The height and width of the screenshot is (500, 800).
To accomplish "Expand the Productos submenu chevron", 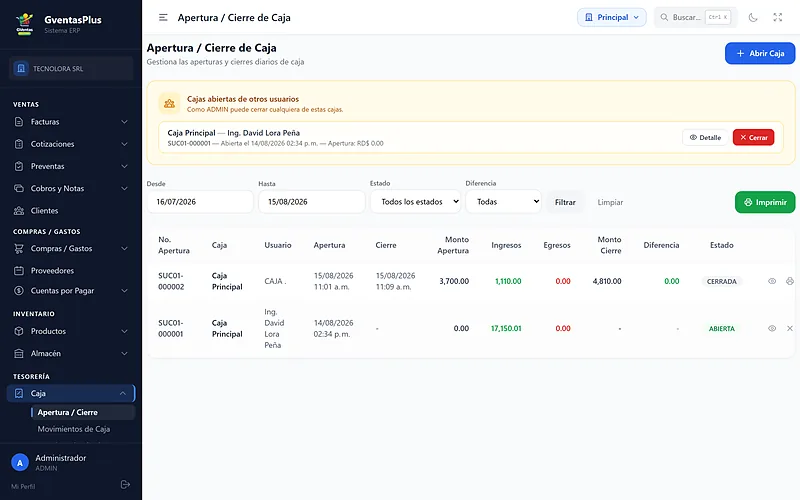I will pyautogui.click(x=124, y=331).
